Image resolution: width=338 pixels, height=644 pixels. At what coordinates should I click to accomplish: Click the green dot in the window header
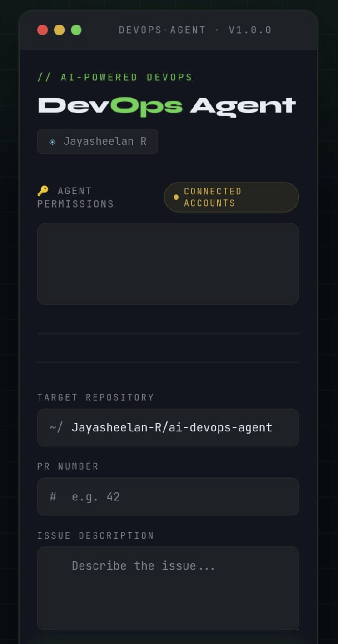[76, 30]
